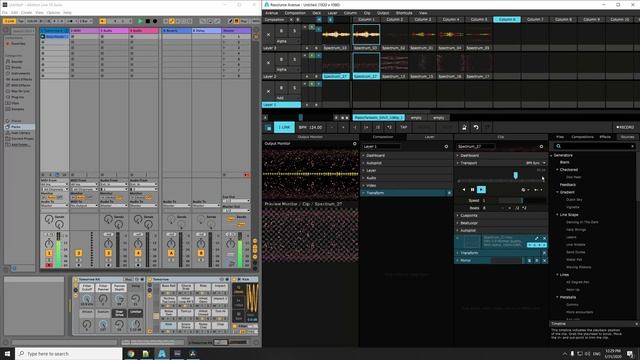This screenshot has height=360, width=640.
Task: Stop playback with Ableton's stop button
Action: 147,21
